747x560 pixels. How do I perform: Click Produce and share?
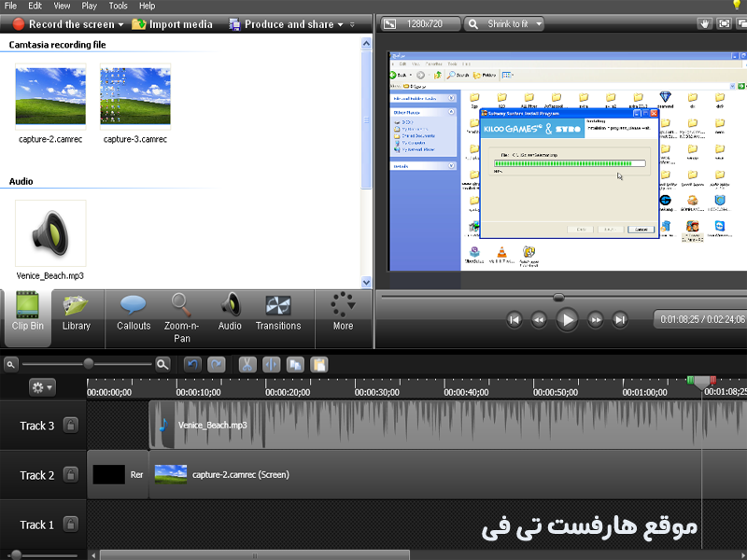(281, 24)
